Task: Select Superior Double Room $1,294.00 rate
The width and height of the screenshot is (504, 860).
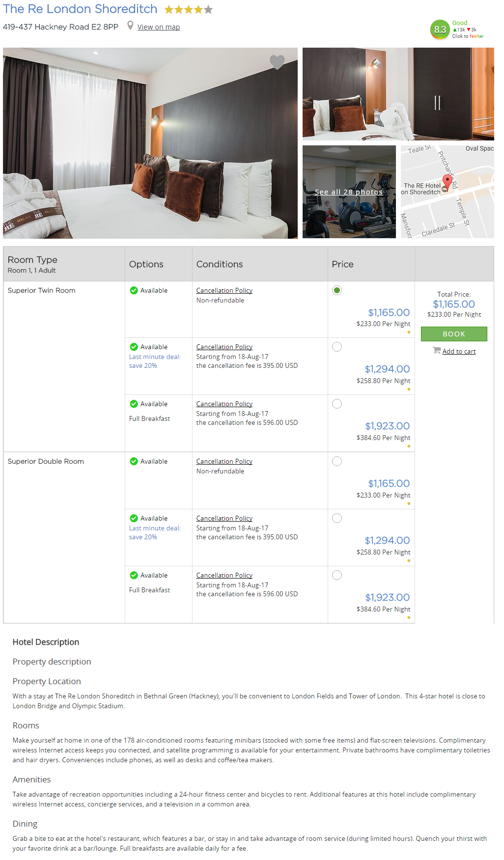Action: (x=337, y=518)
